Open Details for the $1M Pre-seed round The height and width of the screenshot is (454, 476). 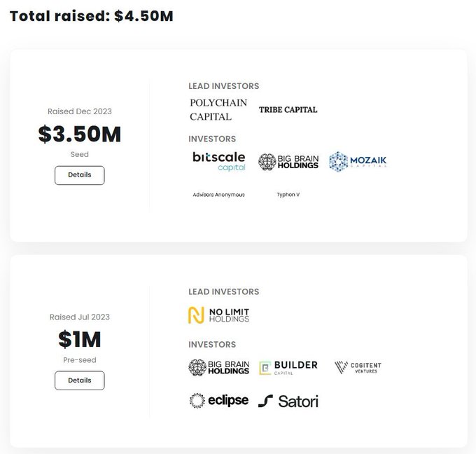80,380
